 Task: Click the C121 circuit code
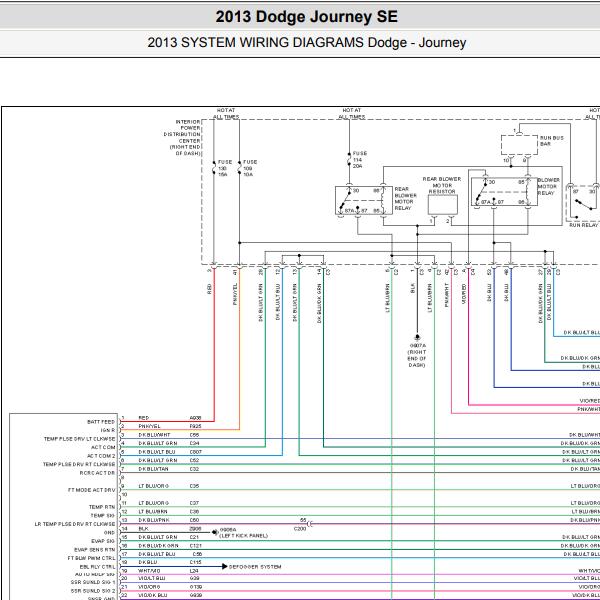point(196,546)
